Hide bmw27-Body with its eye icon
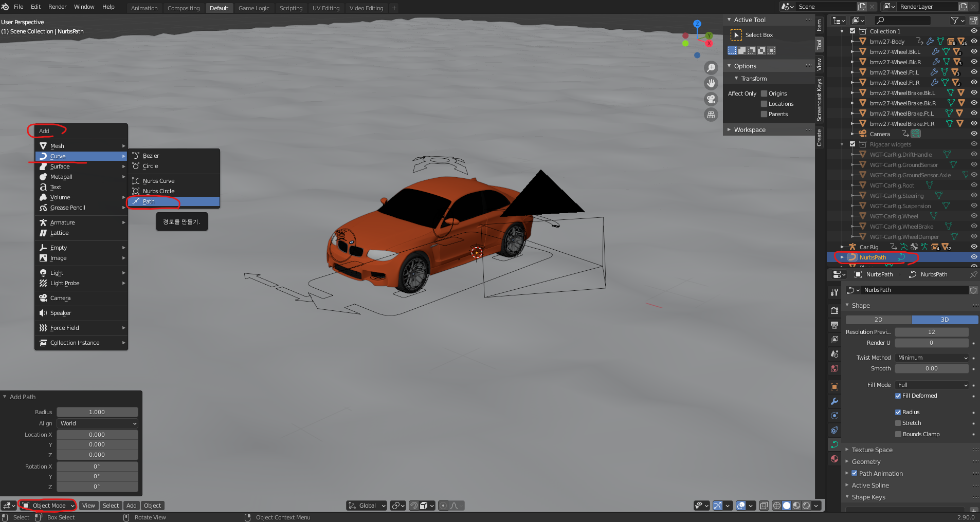980x522 pixels. (974, 41)
